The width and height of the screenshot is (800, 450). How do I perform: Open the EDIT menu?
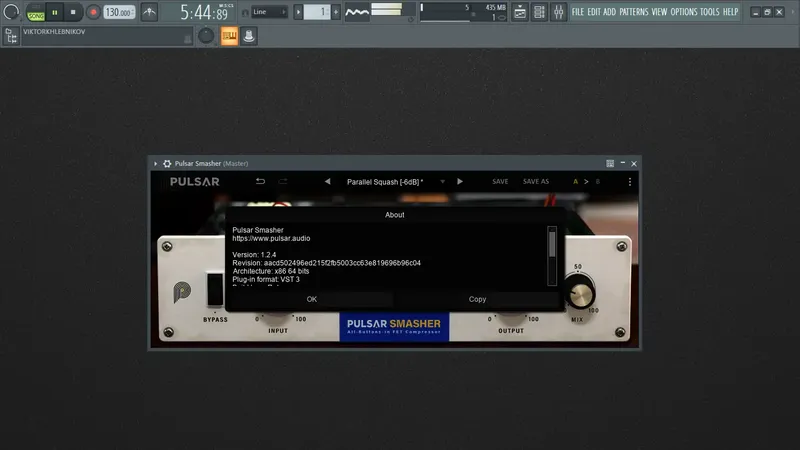594,12
